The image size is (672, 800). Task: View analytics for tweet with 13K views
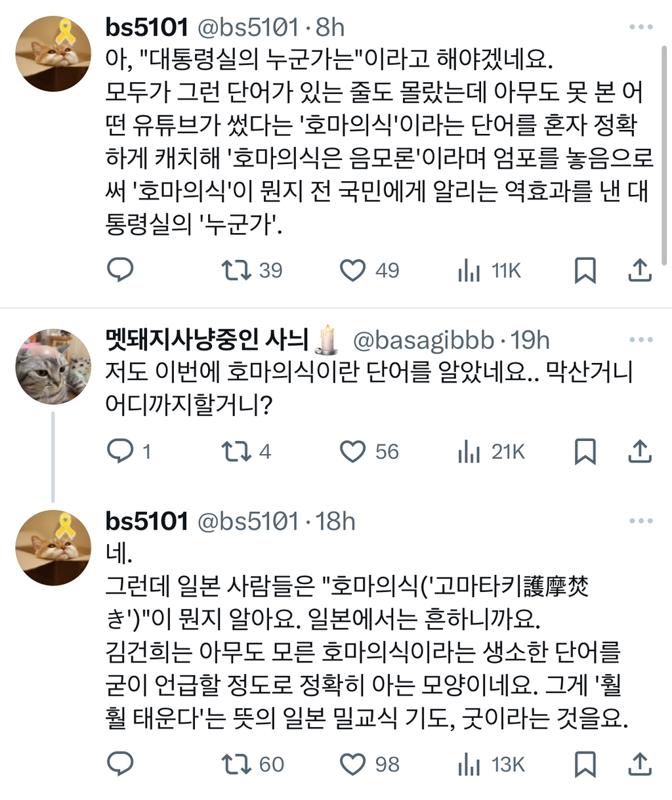coord(469,764)
